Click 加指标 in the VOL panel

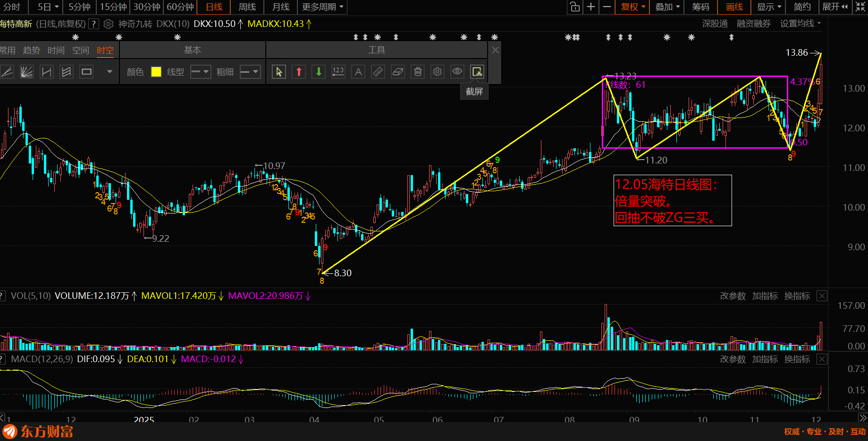[765, 296]
